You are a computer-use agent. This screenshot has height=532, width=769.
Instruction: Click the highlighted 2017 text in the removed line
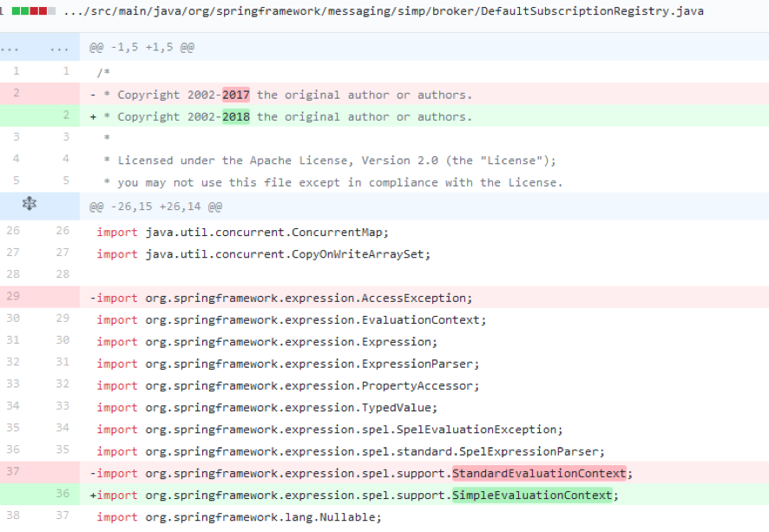[235, 94]
